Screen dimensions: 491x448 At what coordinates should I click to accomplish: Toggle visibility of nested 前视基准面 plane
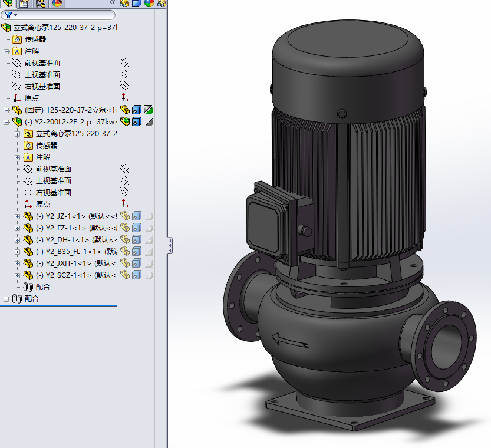124,169
